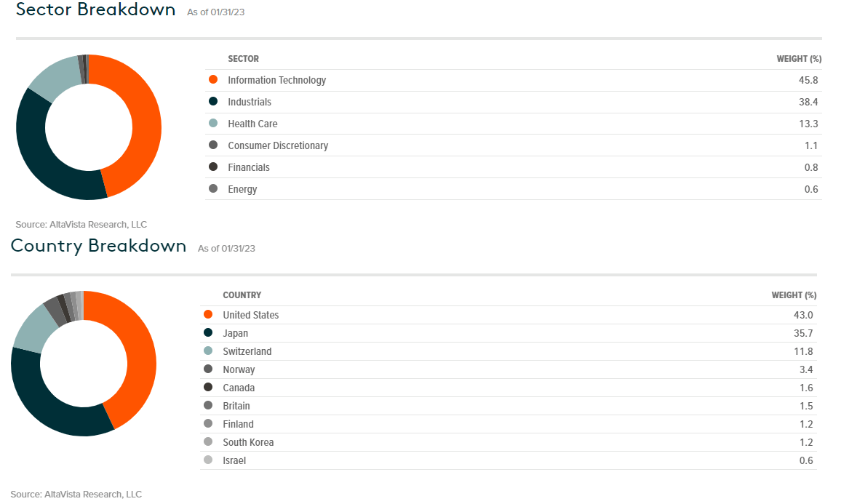This screenshot has width=849, height=504.
Task: Click the Japan legend color dot
Action: pos(208,333)
